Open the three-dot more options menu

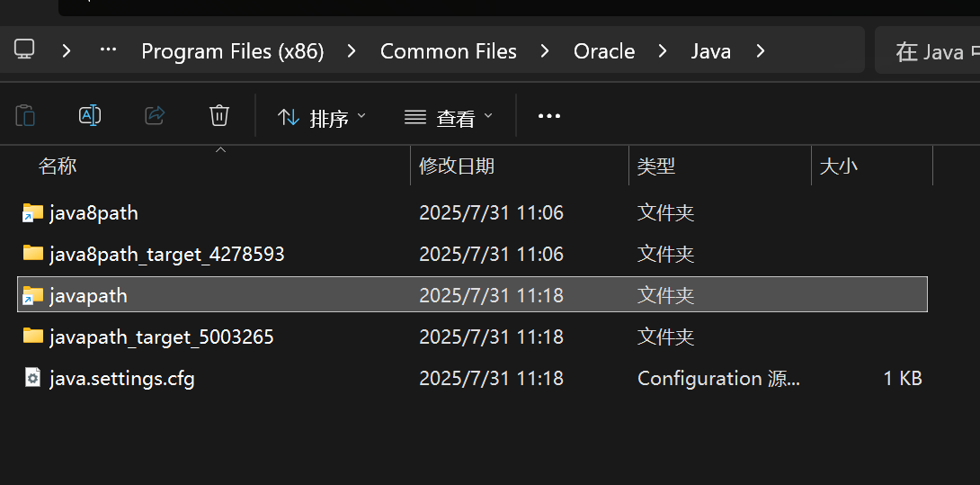click(548, 116)
